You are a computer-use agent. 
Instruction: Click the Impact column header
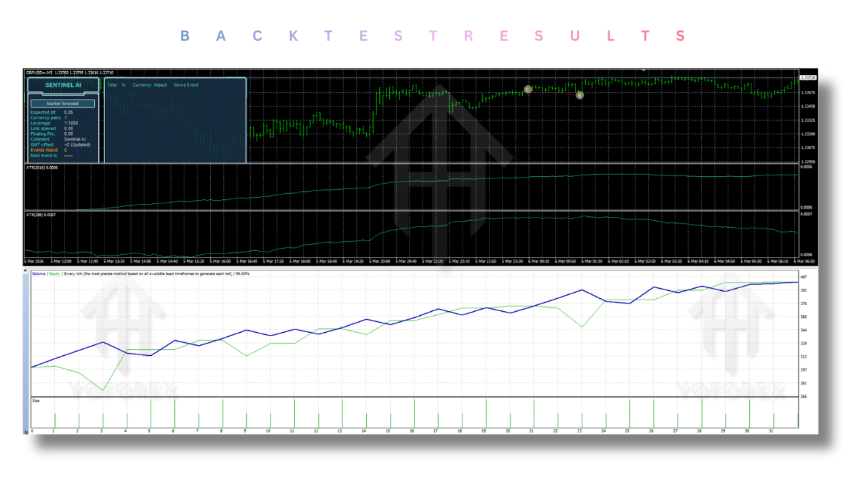pyautogui.click(x=160, y=85)
